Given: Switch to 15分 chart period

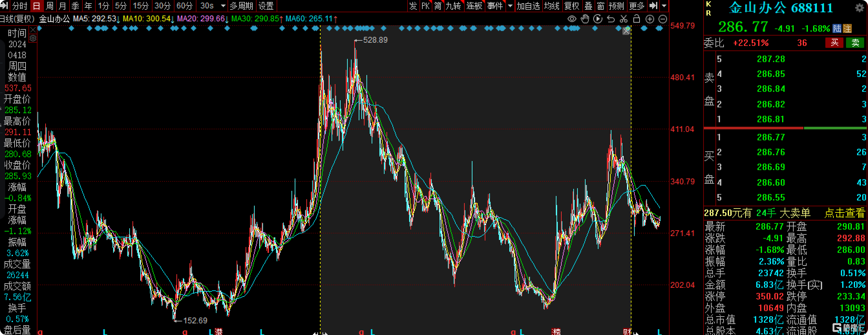Looking at the screenshot, I should pyautogui.click(x=141, y=6).
